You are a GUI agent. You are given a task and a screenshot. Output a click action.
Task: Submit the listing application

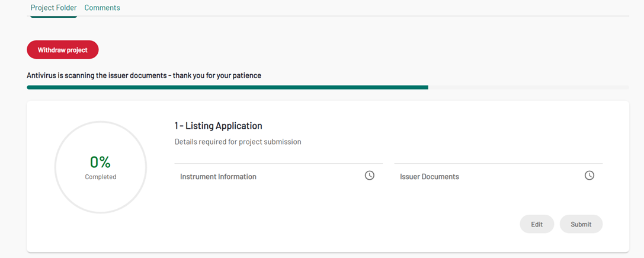click(x=581, y=224)
